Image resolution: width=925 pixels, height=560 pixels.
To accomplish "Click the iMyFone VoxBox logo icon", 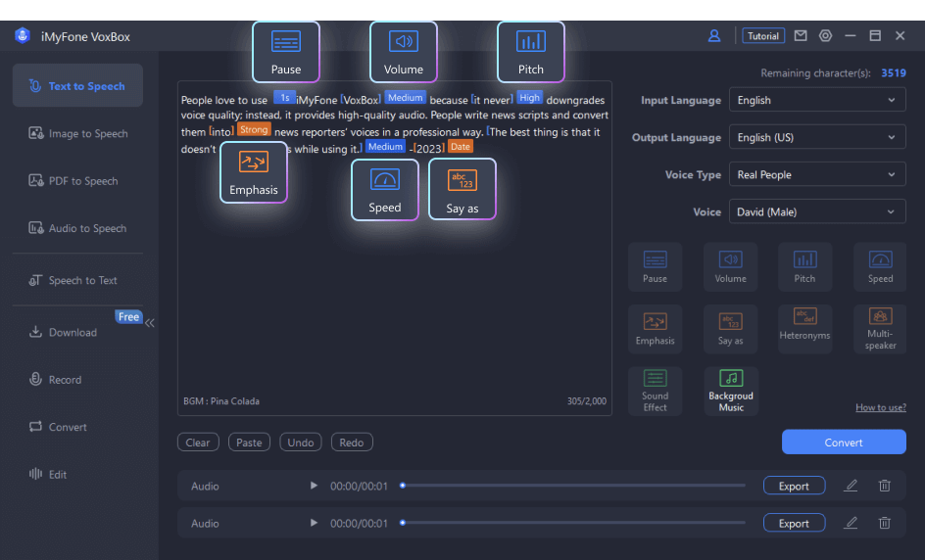I will [x=23, y=36].
